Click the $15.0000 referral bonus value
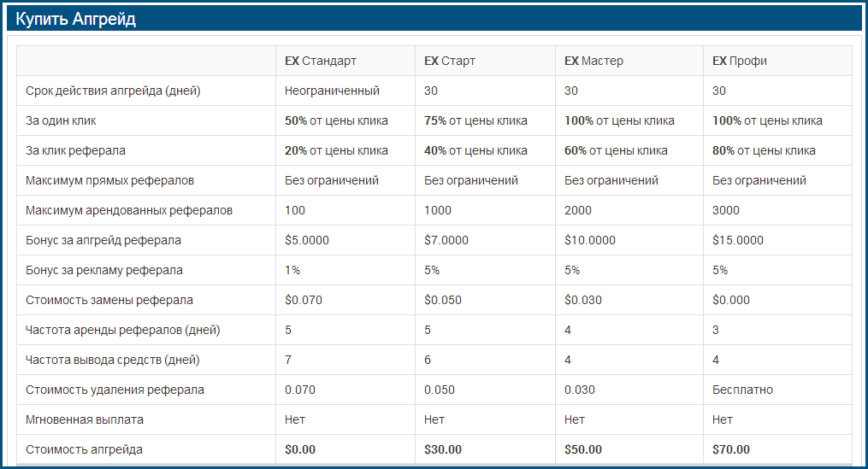This screenshot has height=469, width=868. pos(738,240)
